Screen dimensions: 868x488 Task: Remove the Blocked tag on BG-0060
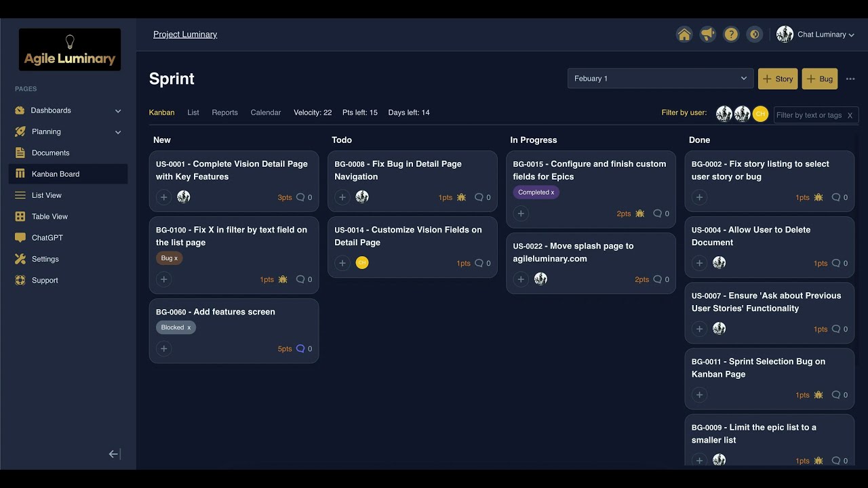coord(189,327)
